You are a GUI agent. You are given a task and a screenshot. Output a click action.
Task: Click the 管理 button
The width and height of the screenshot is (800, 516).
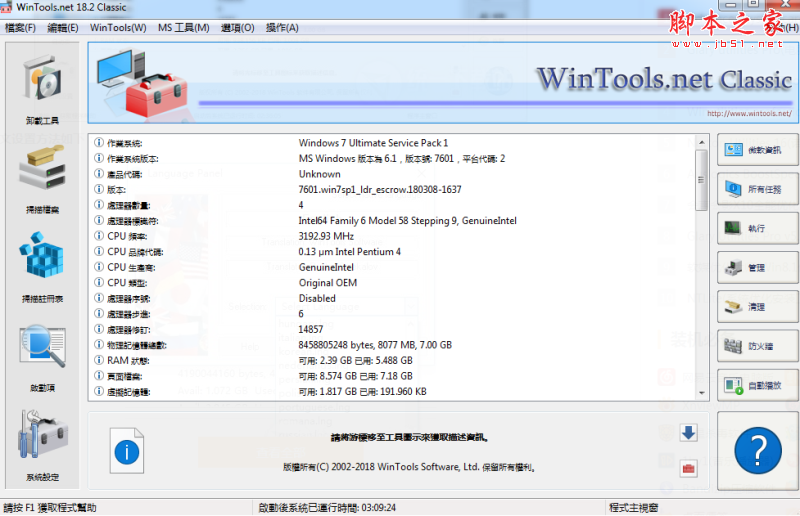[758, 267]
